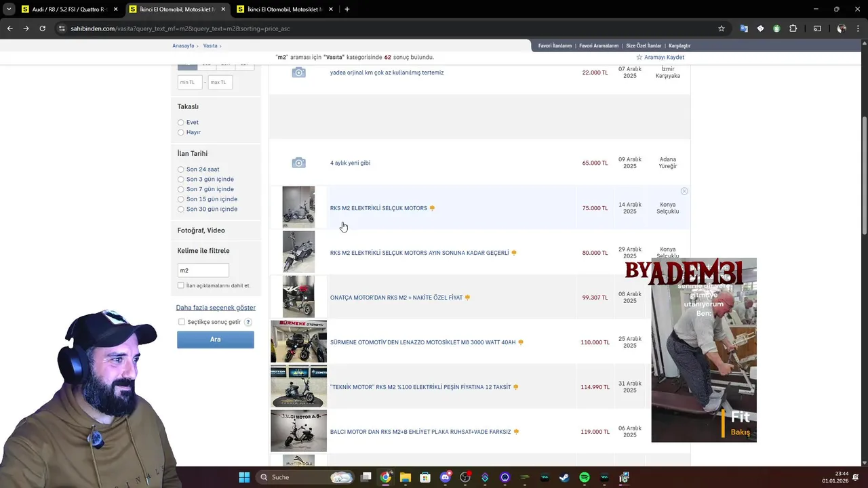Image resolution: width=868 pixels, height=488 pixels.
Task: Open the tab search dropdown arrow
Action: [x=9, y=9]
